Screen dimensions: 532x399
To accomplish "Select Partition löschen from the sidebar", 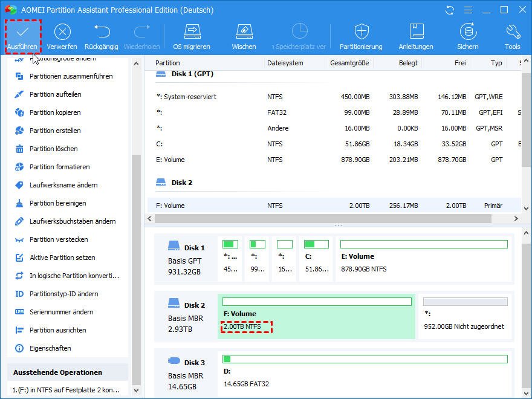I will tap(53, 149).
